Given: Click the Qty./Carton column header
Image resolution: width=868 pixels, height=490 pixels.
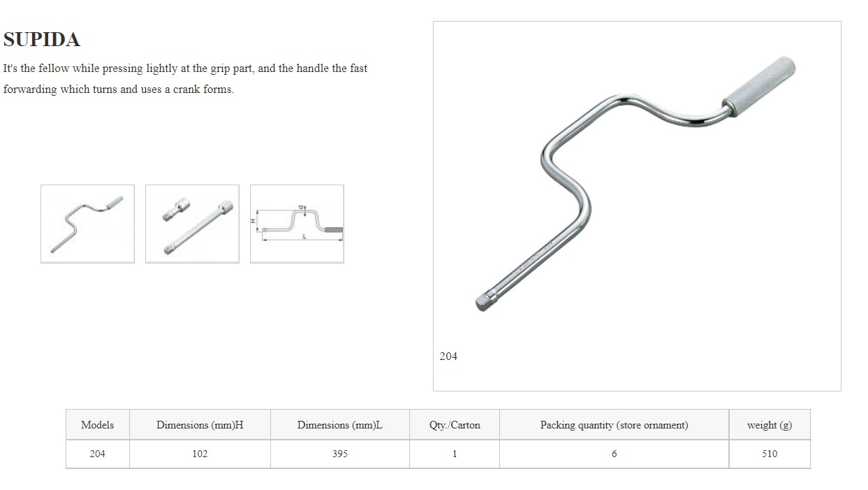Looking at the screenshot, I should click(455, 425).
